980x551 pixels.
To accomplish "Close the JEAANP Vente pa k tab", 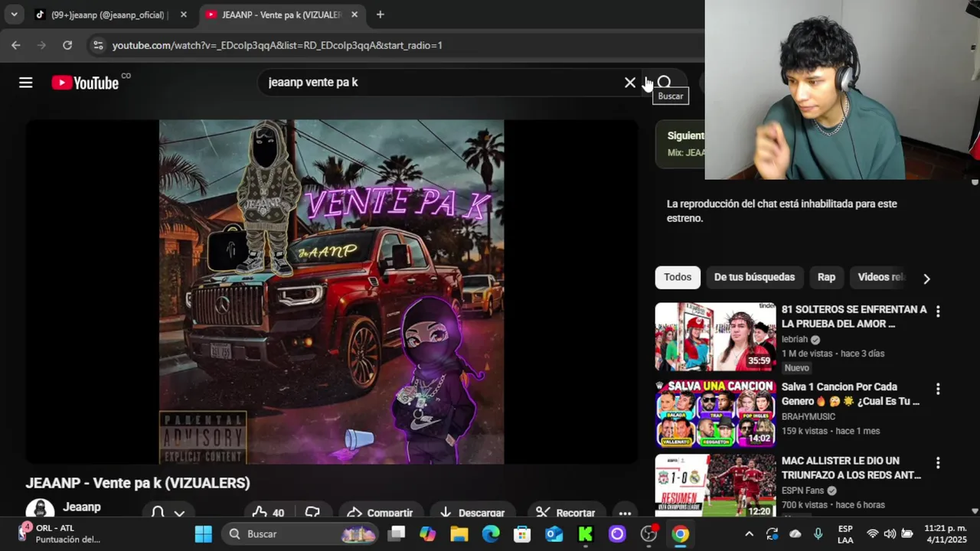I will pyautogui.click(x=354, y=15).
